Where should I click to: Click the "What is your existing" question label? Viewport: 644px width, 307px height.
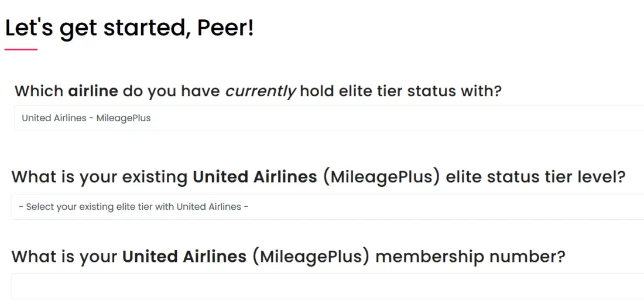(x=100, y=177)
